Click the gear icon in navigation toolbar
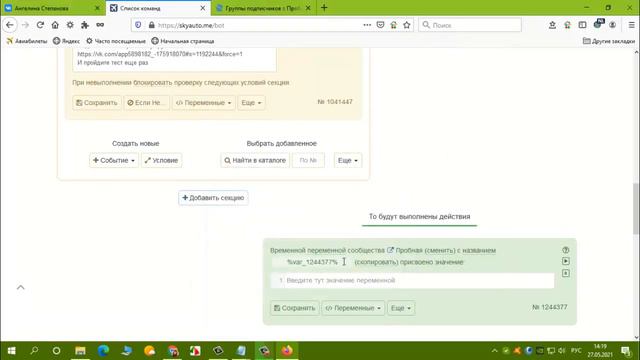Image resolution: width=640 pixels, height=360 pixels. point(70,25)
